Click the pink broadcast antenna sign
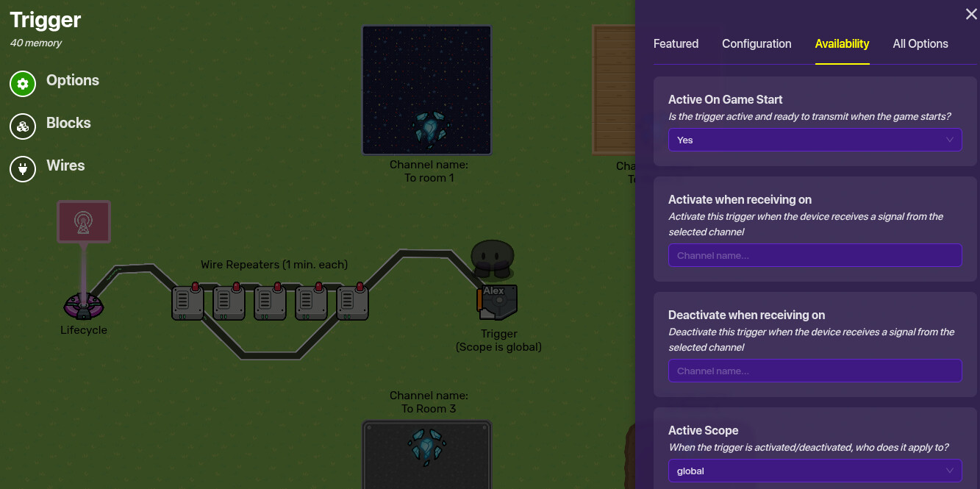This screenshot has height=489, width=980. [x=84, y=221]
